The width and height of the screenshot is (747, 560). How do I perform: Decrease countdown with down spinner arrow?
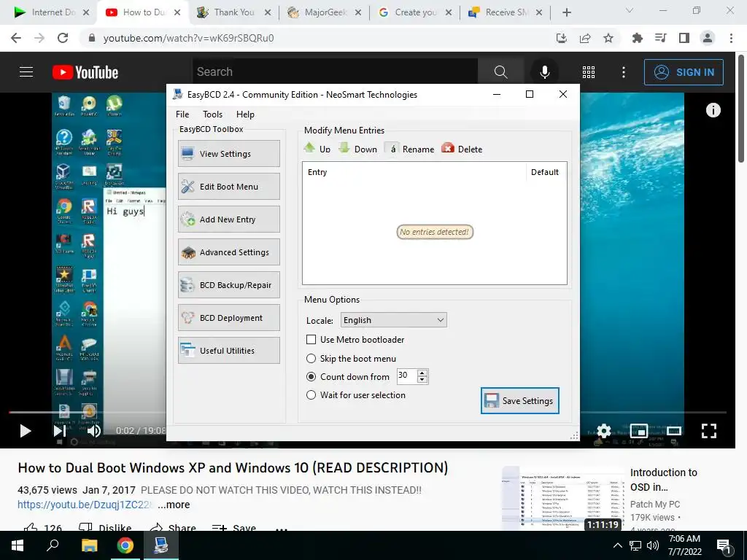coord(422,379)
